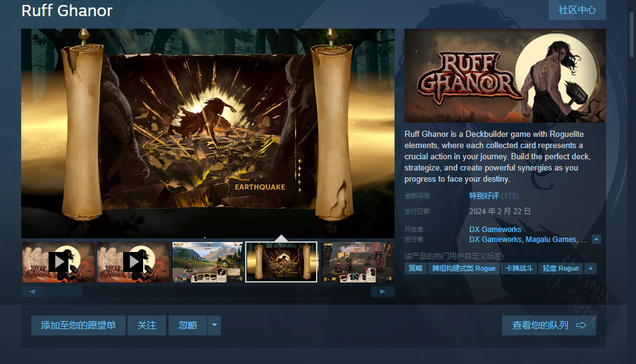
Task: Click the plus button to add tags
Action: (x=590, y=268)
